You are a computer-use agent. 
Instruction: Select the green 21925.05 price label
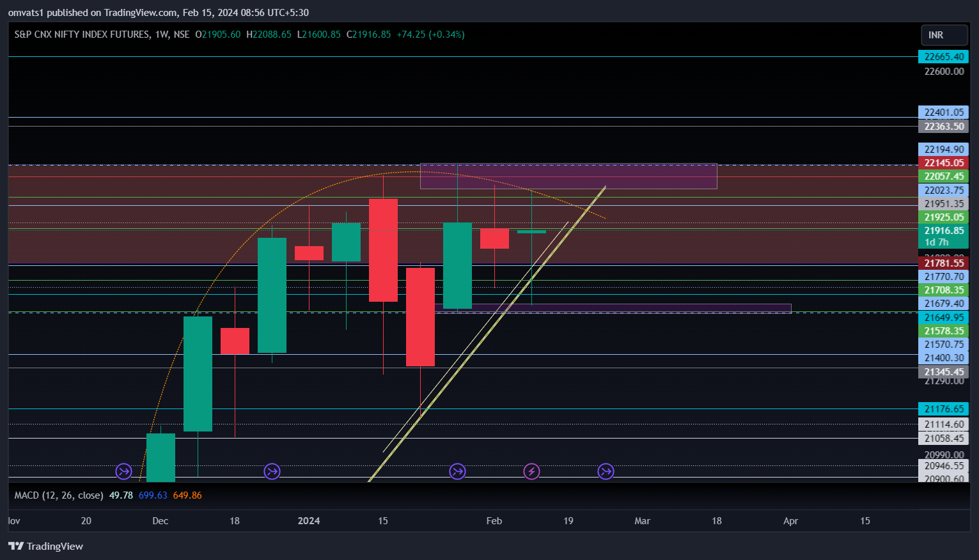944,217
